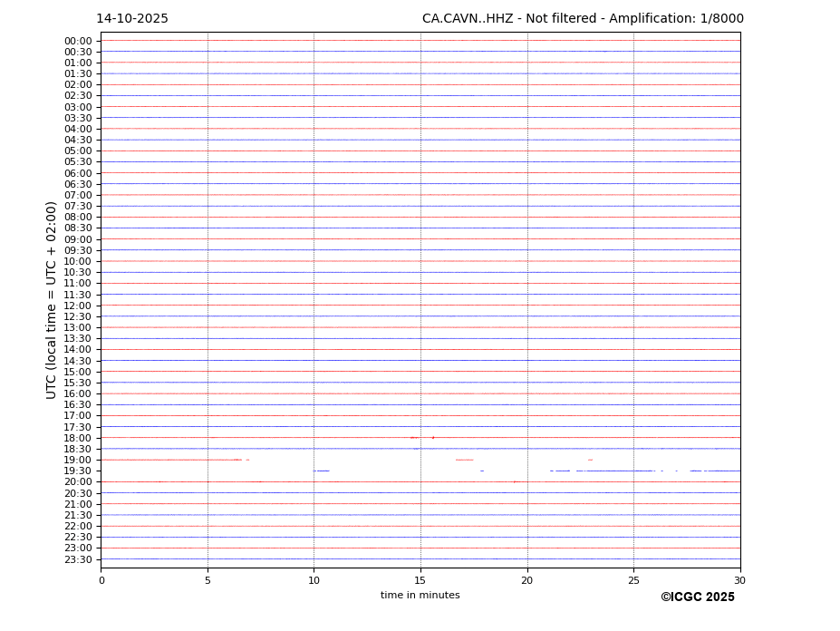Click the 15:30 time row label

tap(78, 383)
